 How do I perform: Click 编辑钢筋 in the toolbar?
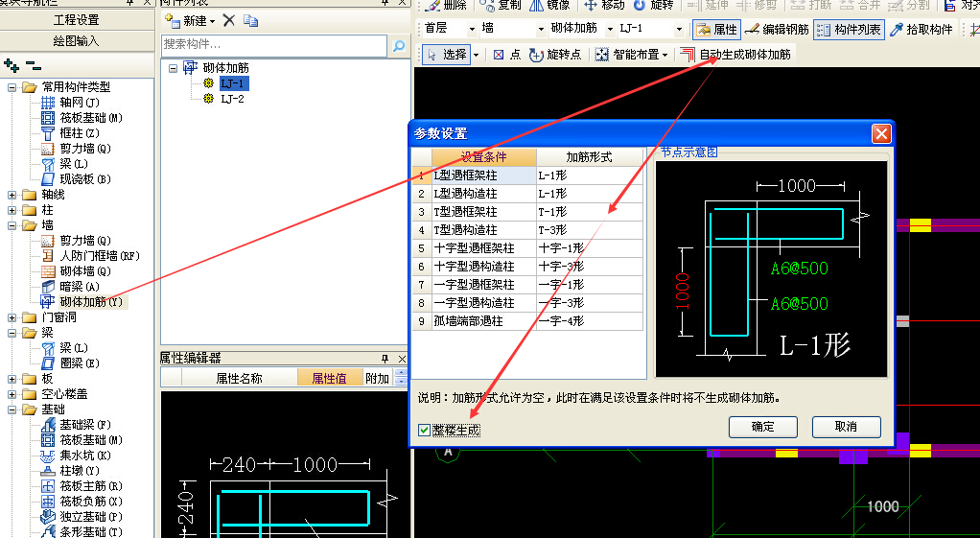(778, 30)
